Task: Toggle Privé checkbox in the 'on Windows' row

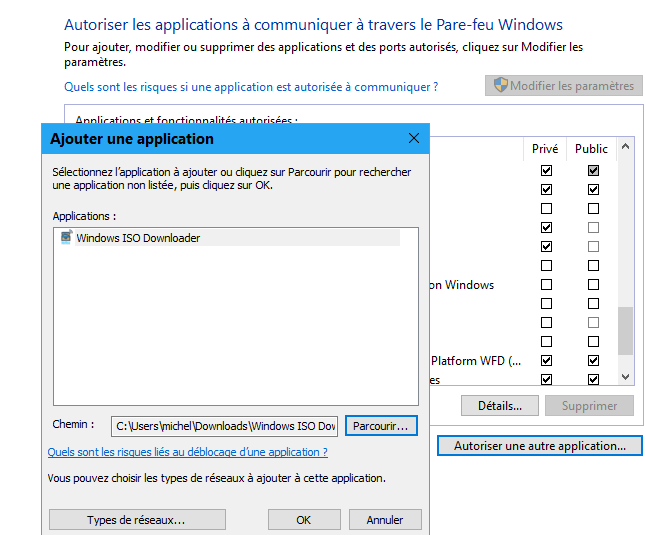Action: tap(546, 285)
